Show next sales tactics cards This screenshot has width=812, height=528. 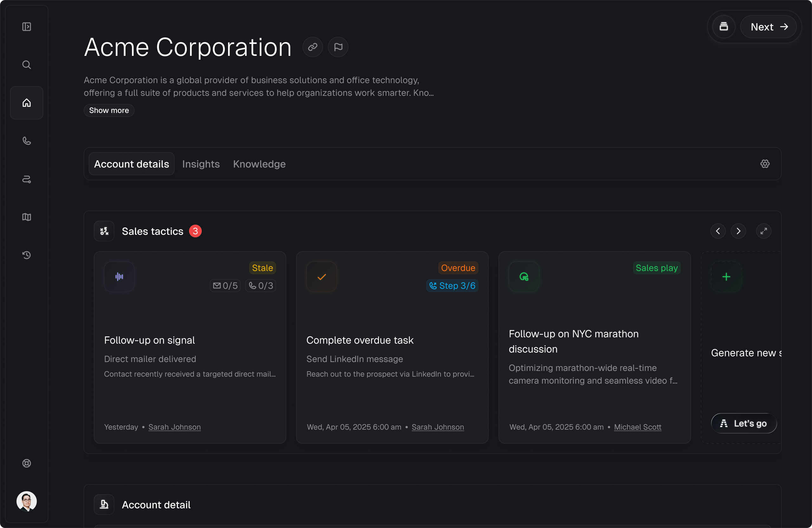(x=738, y=231)
